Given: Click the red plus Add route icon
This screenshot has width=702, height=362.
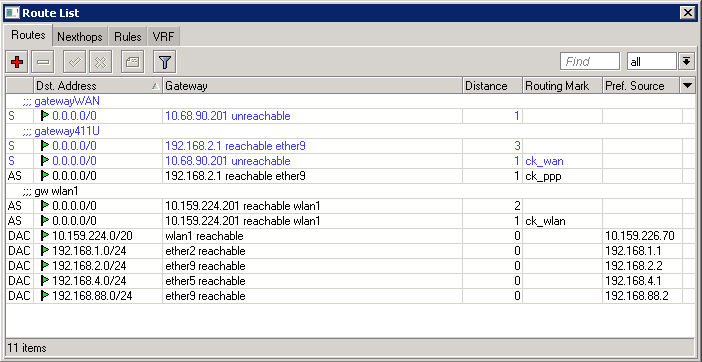Looking at the screenshot, I should pos(17,62).
